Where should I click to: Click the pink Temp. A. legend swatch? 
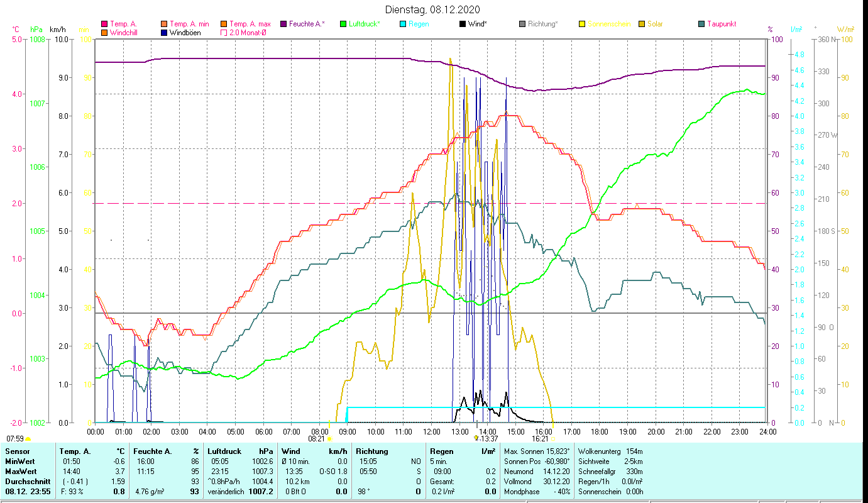click(x=104, y=25)
